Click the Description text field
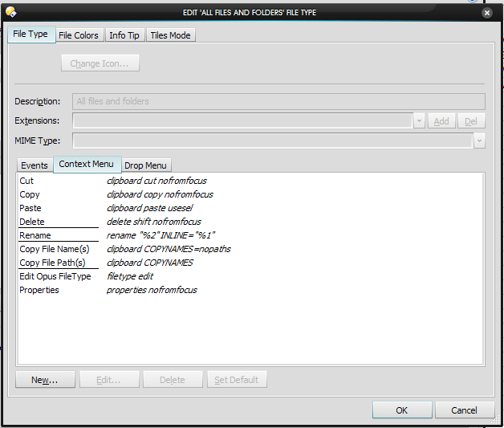This screenshot has width=504, height=428. tap(278, 101)
